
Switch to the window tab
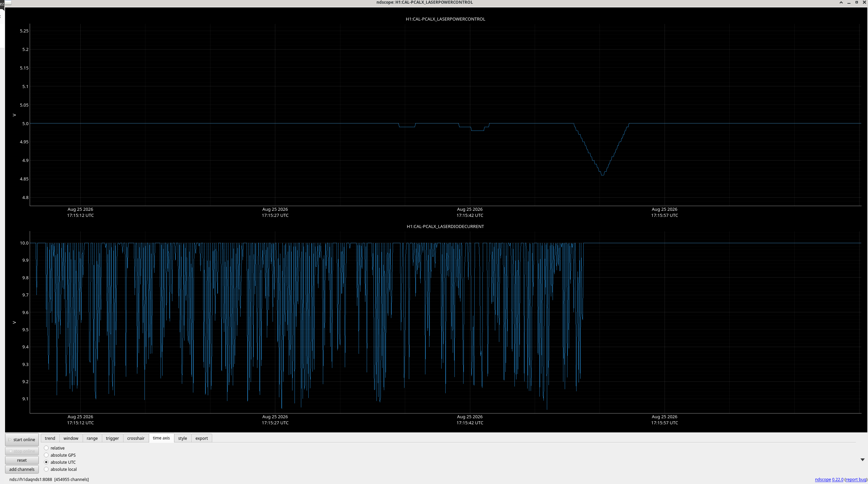tap(71, 438)
